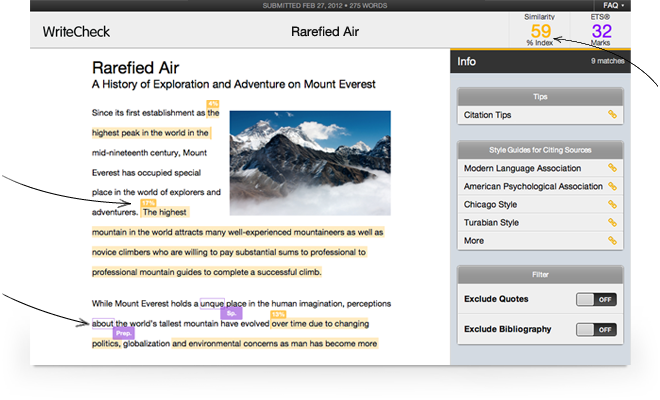Click the submitted Feb 27, 2012 status text

click(325, 5)
